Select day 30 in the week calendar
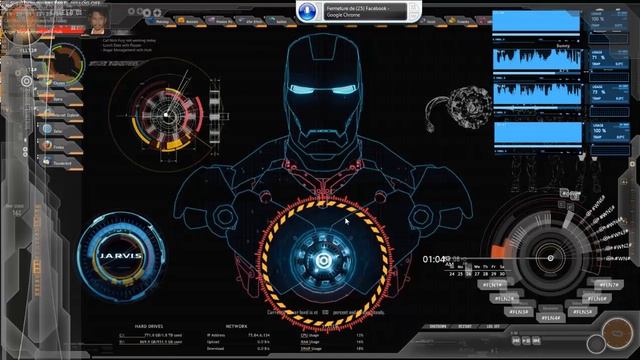 pos(502,274)
